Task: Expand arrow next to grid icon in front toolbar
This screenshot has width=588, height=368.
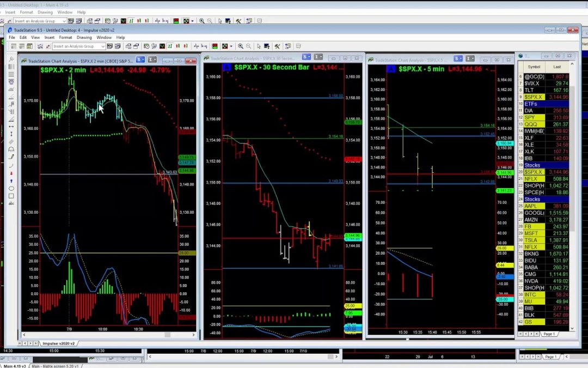Action: point(231,46)
